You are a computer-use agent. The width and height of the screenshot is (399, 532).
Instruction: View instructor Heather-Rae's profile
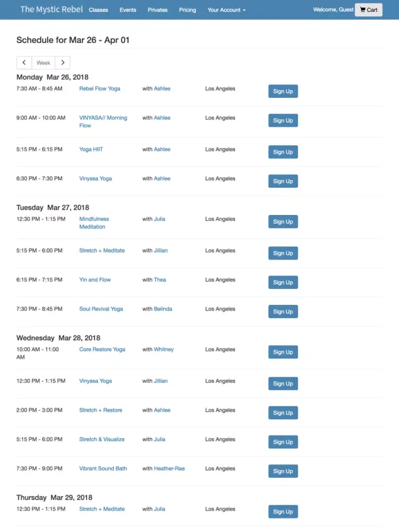coord(169,469)
